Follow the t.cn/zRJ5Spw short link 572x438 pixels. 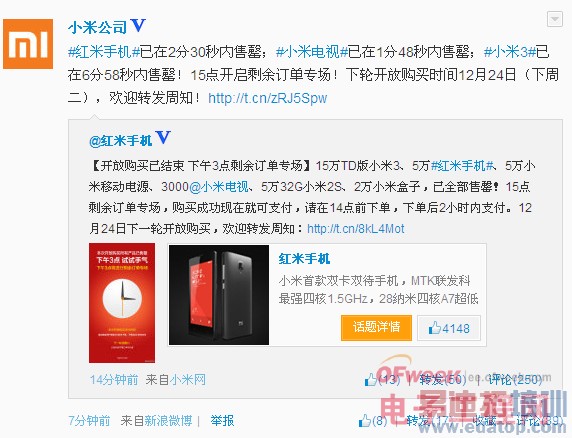pos(268,98)
